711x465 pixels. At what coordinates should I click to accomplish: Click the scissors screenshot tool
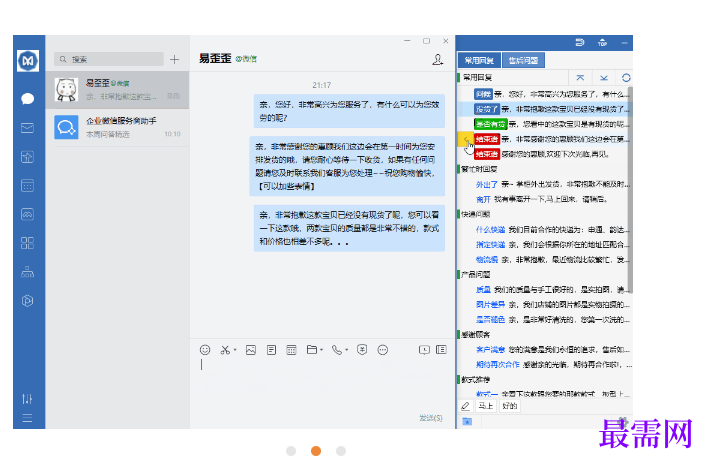coord(225,350)
